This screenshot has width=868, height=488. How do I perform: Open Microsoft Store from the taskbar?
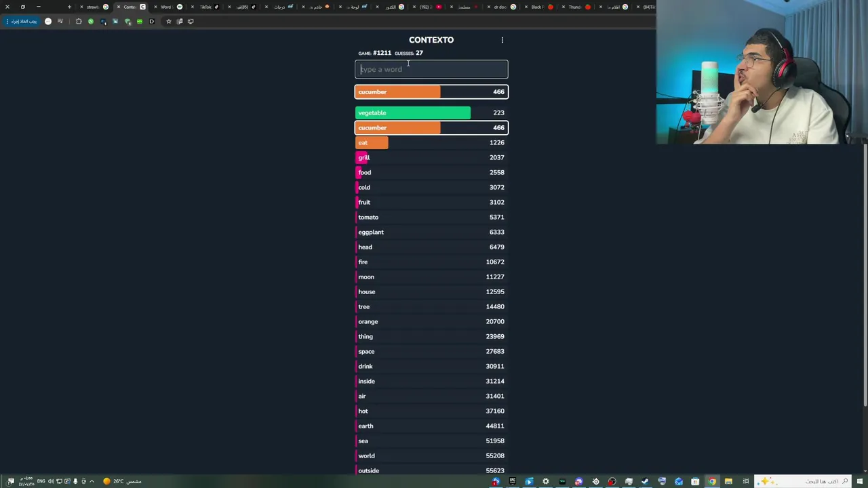[695, 481]
